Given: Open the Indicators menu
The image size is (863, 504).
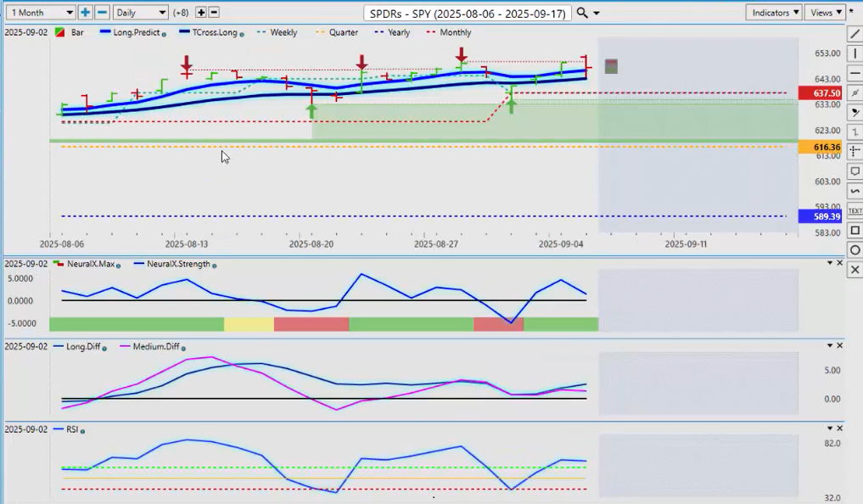Looking at the screenshot, I should tap(774, 13).
